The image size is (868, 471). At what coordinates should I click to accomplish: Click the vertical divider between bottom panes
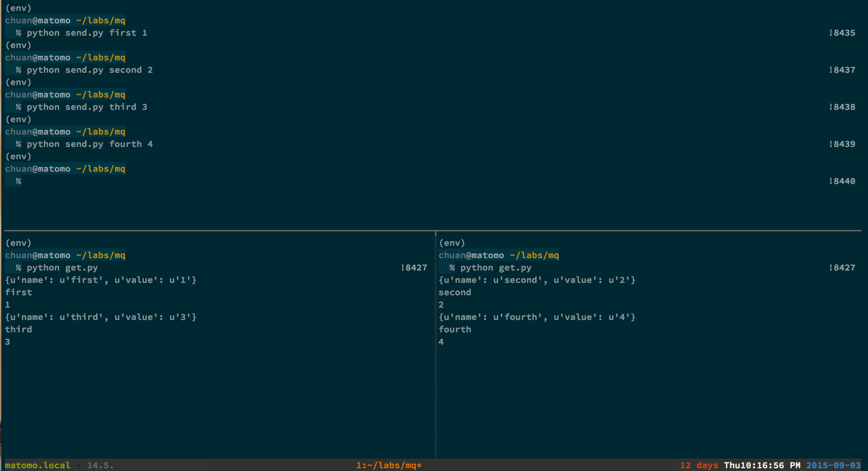click(x=435, y=343)
